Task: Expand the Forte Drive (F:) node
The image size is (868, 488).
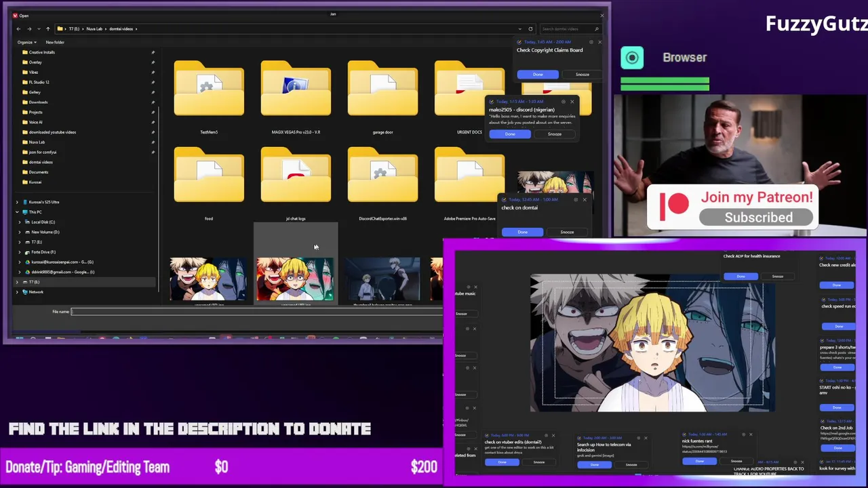Action: click(20, 251)
